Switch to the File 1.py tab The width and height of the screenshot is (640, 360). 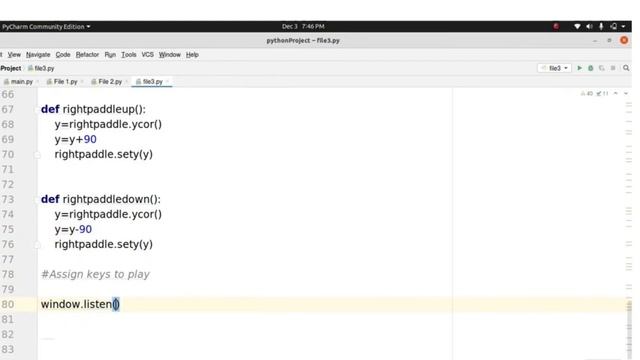click(x=62, y=82)
